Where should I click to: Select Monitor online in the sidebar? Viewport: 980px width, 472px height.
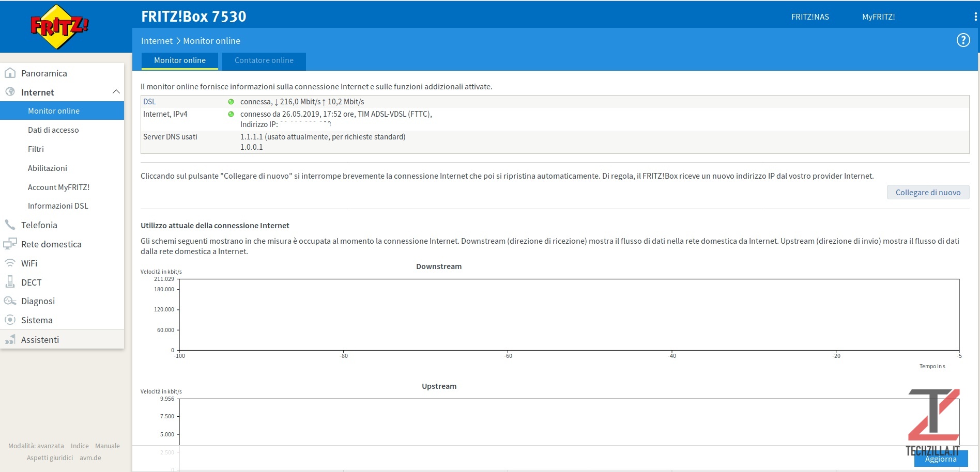[x=62, y=111]
